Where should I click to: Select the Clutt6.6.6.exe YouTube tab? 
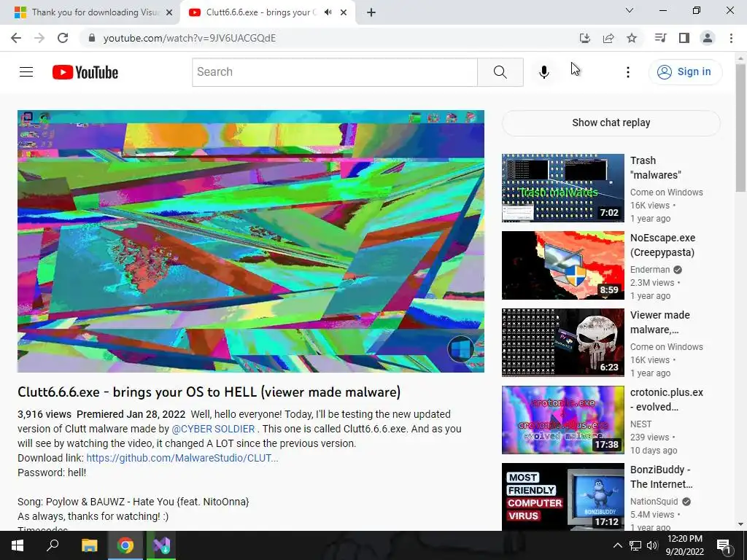coord(260,12)
